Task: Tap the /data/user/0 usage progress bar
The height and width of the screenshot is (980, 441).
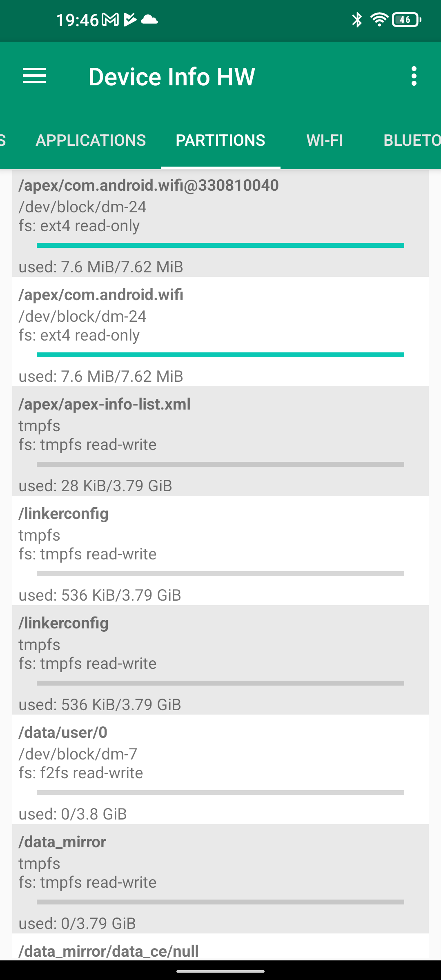Action: coord(220,793)
